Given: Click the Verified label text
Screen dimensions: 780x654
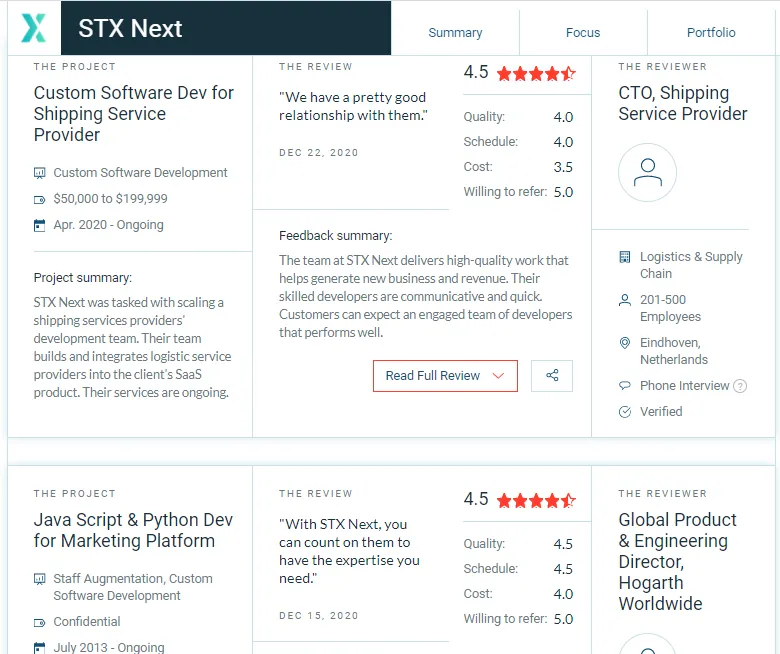Looking at the screenshot, I should point(661,412).
